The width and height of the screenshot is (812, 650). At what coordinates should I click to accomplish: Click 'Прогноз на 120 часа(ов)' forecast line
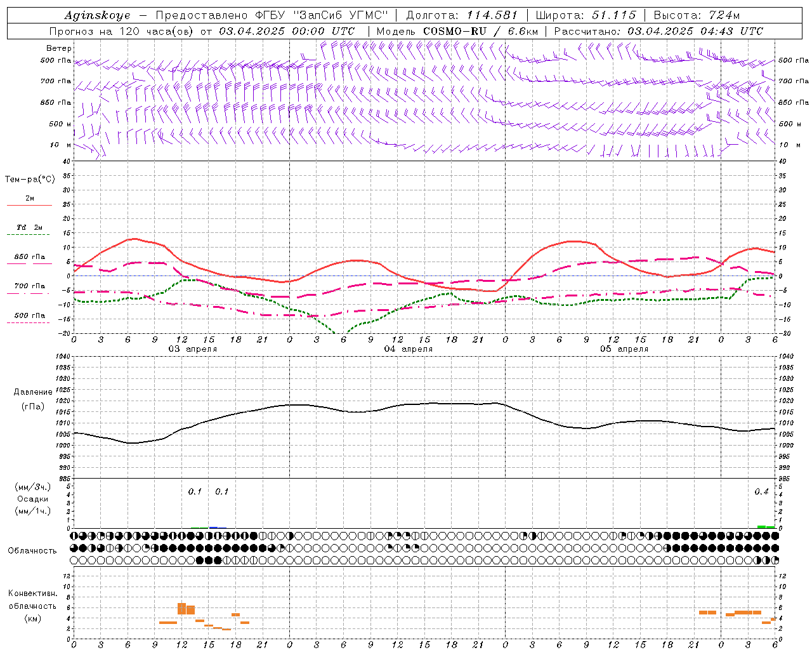122,31
